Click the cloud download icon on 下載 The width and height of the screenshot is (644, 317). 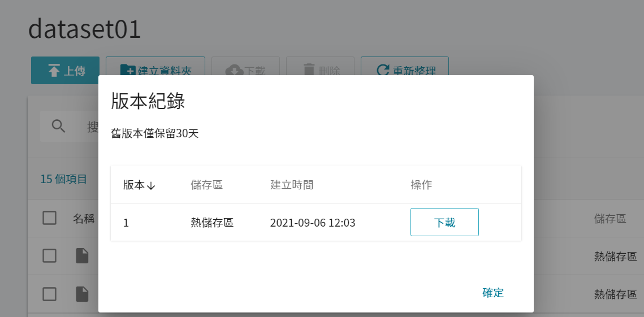click(x=234, y=71)
